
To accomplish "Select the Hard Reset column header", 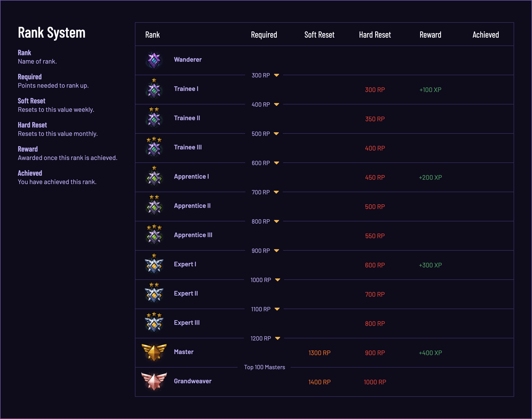I will [375, 35].
